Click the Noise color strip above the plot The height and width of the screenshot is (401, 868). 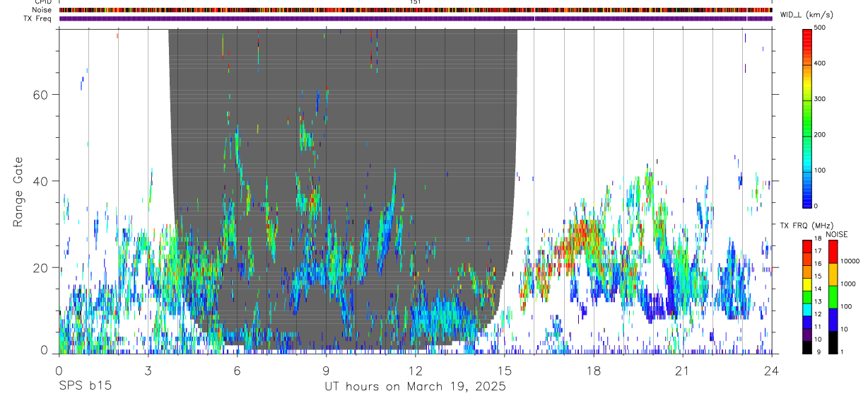(x=416, y=11)
